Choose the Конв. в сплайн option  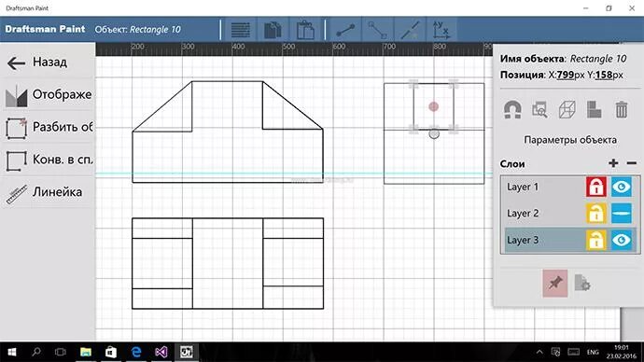point(48,160)
